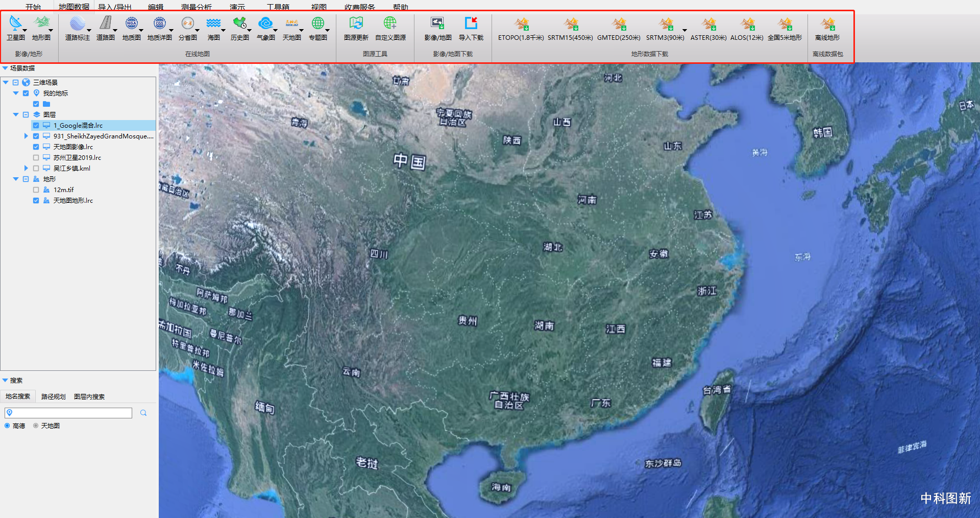This screenshot has height=518, width=980.
Task: Download GMTED(250米) terrain data
Action: tap(619, 23)
